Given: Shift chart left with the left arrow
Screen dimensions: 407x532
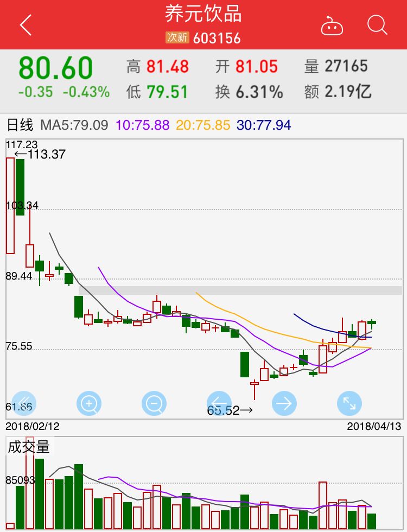Looking at the screenshot, I should pos(219,403).
